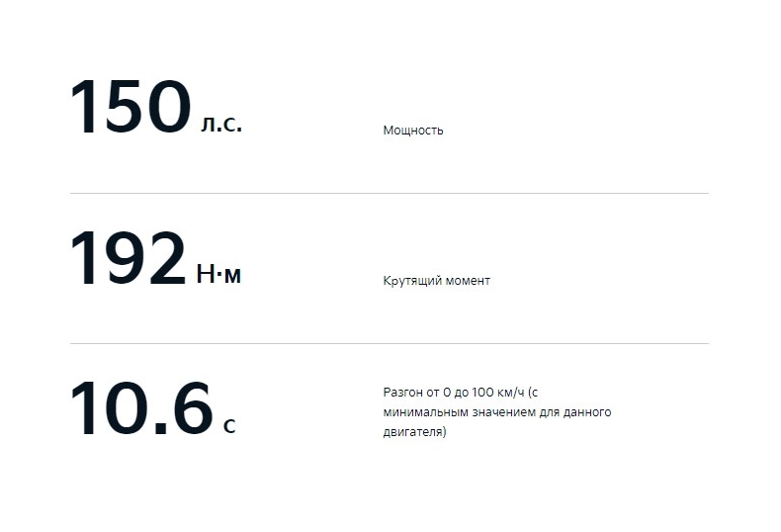Click the 100 км/ч text
The image size is (781, 532).
498,393
